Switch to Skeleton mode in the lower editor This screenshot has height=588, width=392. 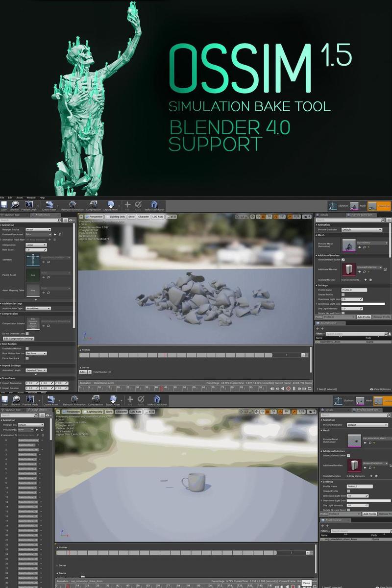pos(343,401)
